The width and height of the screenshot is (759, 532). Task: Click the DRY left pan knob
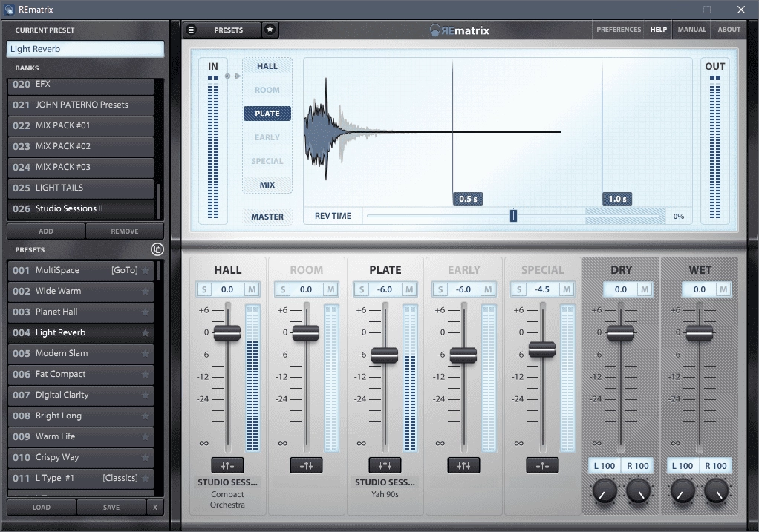605,491
